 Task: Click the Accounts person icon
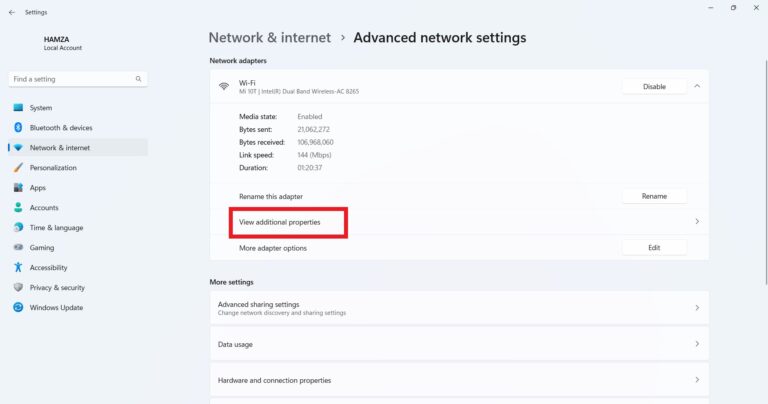tap(18, 208)
